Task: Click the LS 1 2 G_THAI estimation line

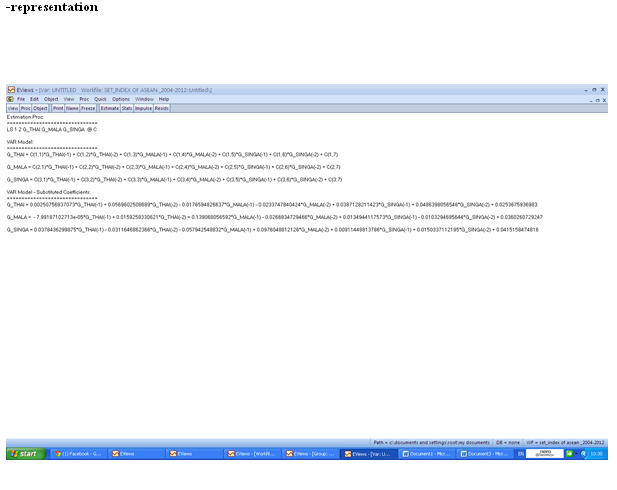Action: pyautogui.click(x=52, y=129)
